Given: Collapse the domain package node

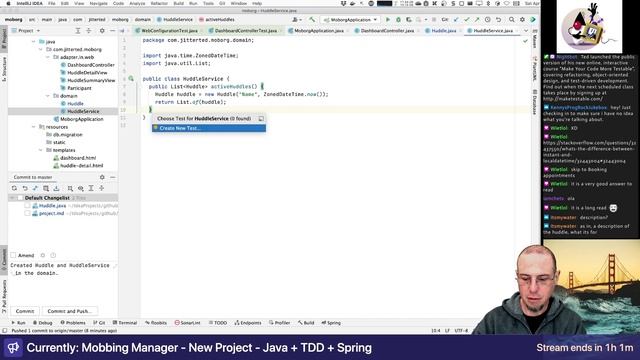Looking at the screenshot, I should (x=48, y=96).
